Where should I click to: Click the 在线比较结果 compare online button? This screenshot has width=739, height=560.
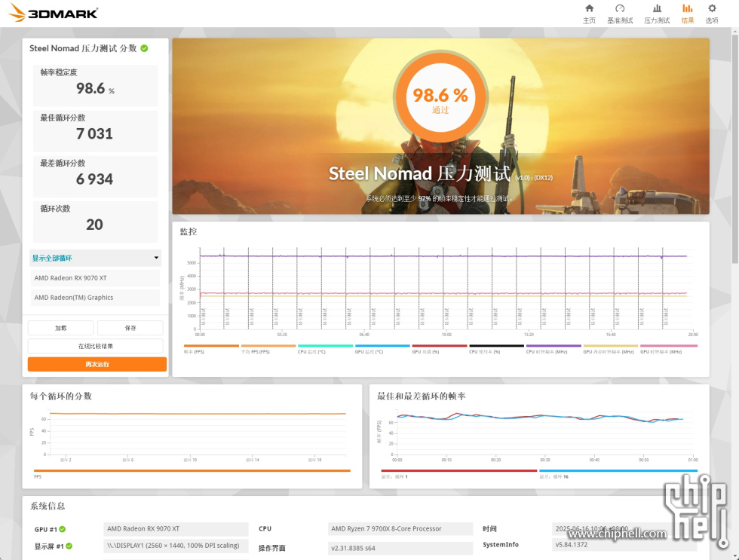[x=96, y=346]
